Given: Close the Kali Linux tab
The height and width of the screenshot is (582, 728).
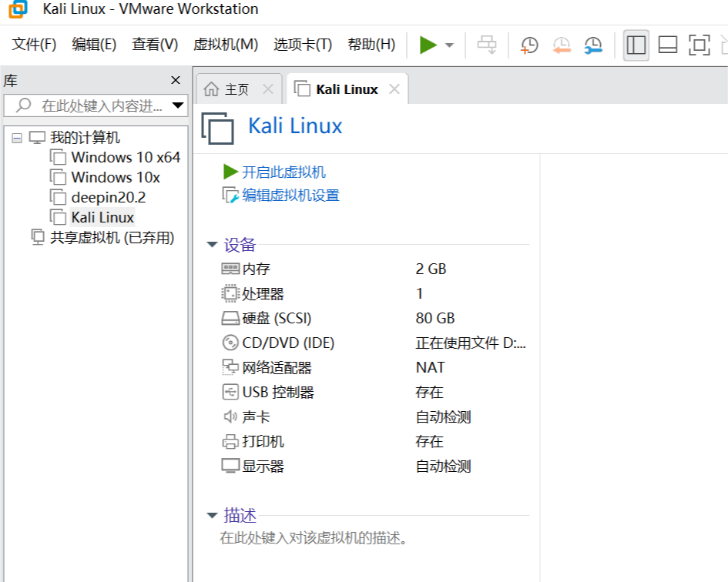Looking at the screenshot, I should (x=394, y=89).
